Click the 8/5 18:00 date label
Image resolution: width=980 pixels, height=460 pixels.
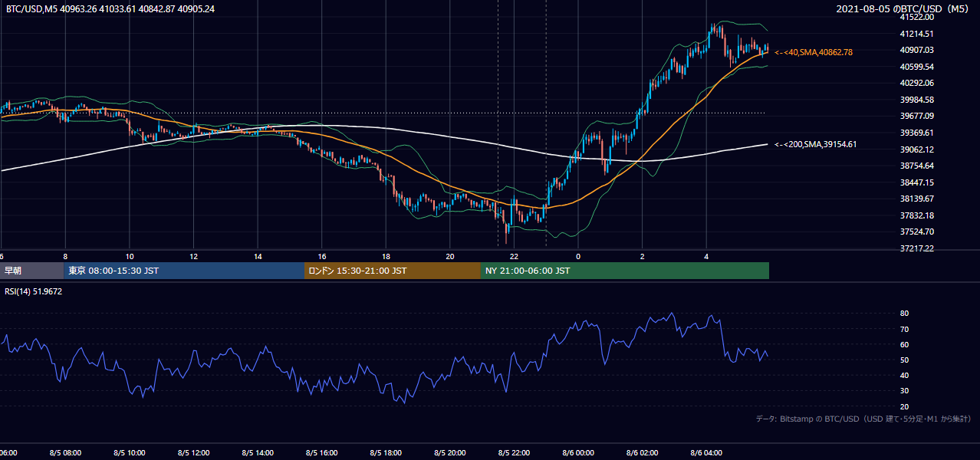click(x=386, y=453)
